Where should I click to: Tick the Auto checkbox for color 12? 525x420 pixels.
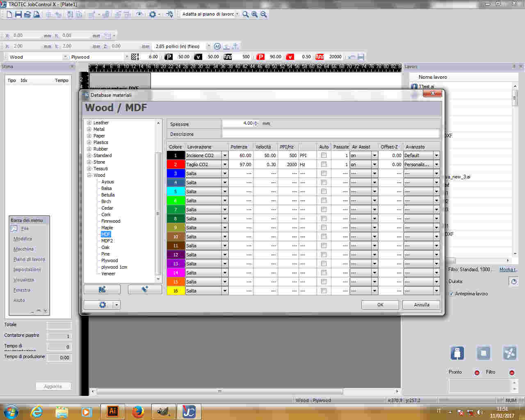324,255
